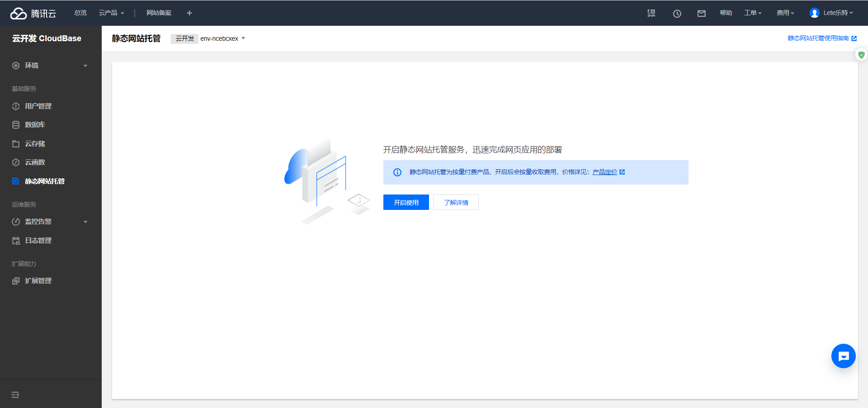Image resolution: width=868 pixels, height=408 pixels.
Task: Open the env-ncebcxex environment dropdown
Action: click(222, 38)
